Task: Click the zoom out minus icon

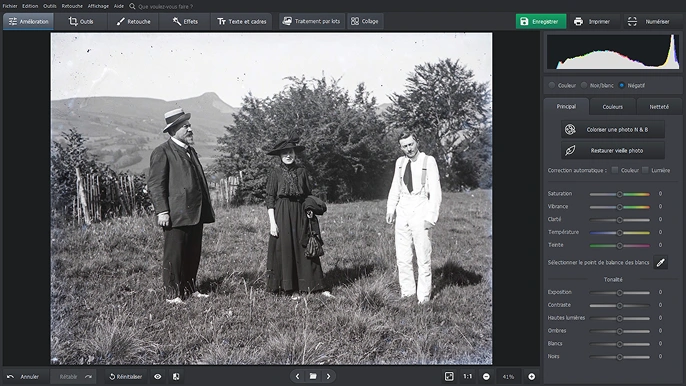Action: point(486,376)
